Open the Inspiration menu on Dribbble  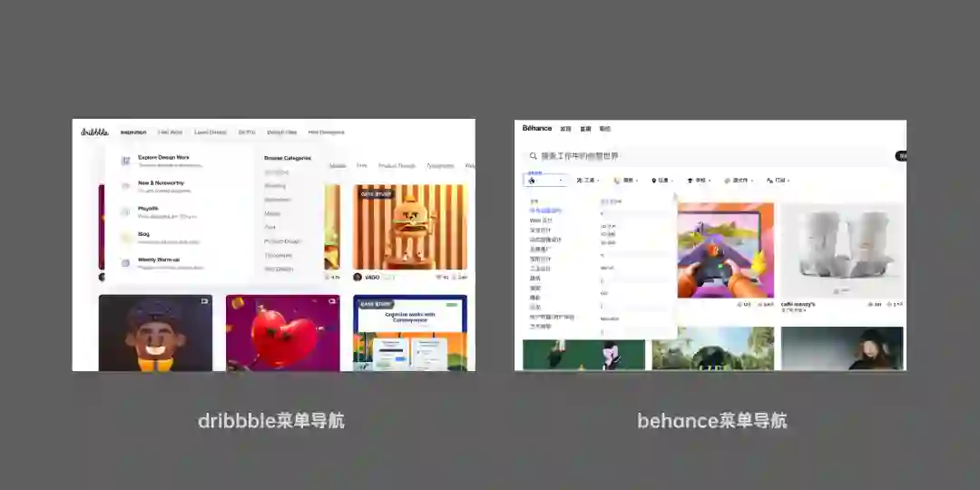[x=133, y=132]
